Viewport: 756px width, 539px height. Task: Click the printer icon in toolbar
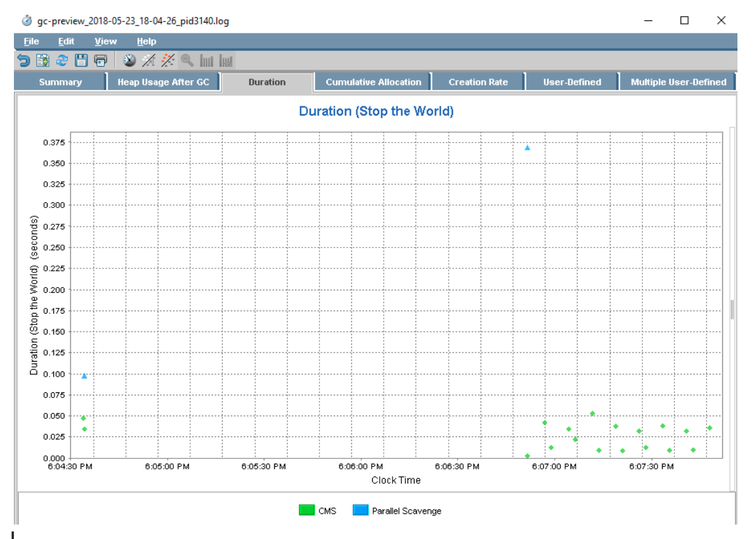101,60
